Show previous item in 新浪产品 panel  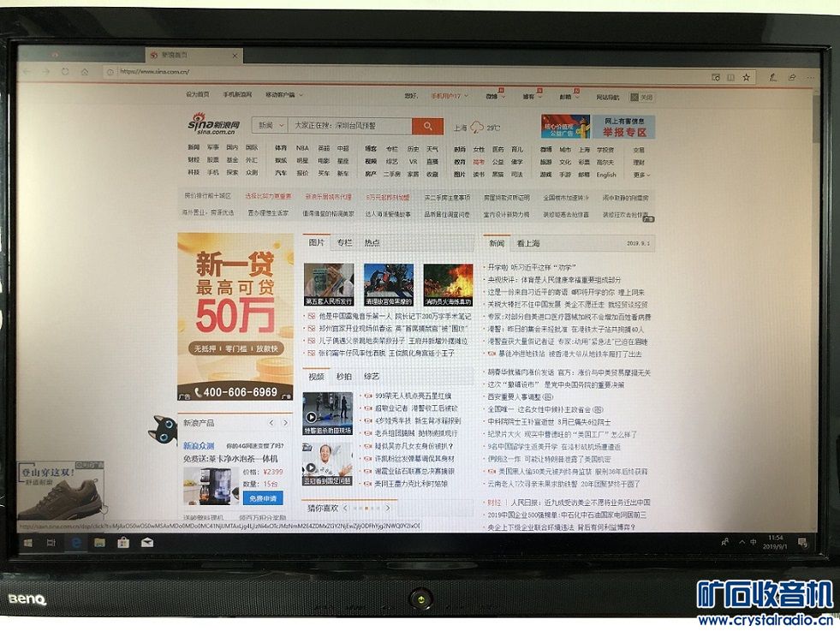pos(271,423)
